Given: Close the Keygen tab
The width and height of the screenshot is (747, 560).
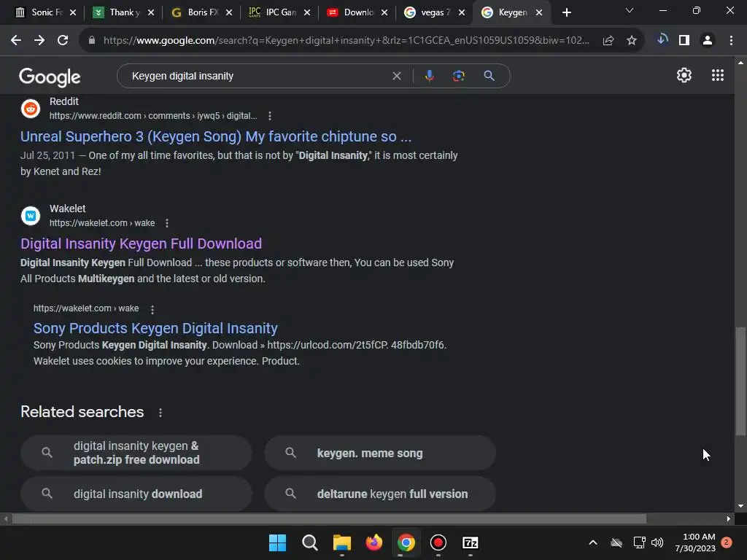Looking at the screenshot, I should 539,12.
